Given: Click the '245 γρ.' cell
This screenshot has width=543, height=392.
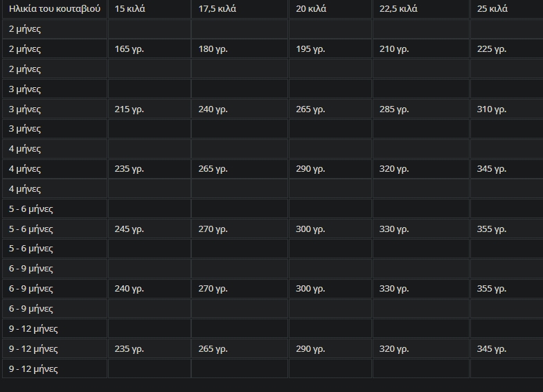Looking at the screenshot, I should click(150, 229).
